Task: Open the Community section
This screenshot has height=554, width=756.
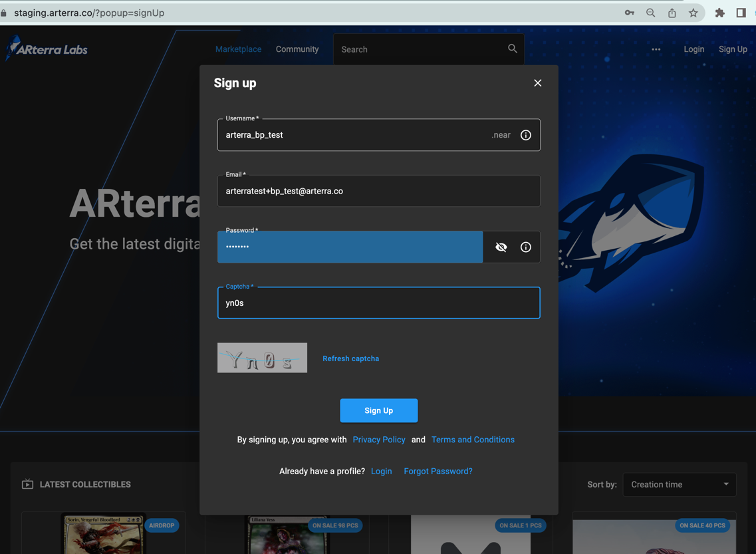Action: 297,49
